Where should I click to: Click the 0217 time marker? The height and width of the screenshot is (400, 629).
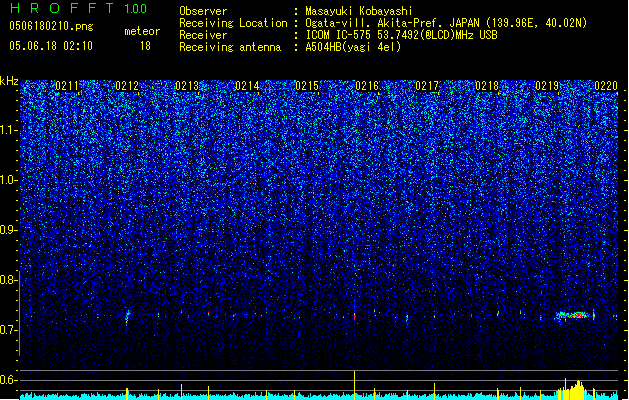click(427, 86)
